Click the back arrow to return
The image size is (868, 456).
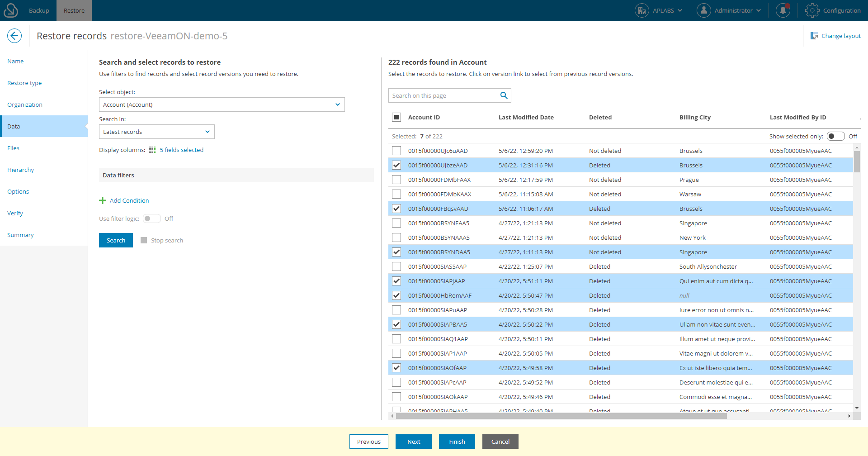pos(14,36)
